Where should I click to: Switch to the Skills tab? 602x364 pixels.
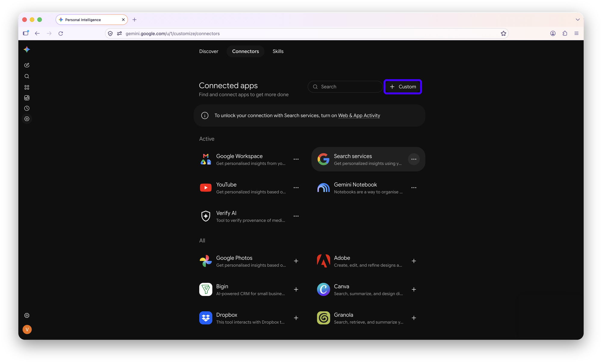(x=278, y=51)
